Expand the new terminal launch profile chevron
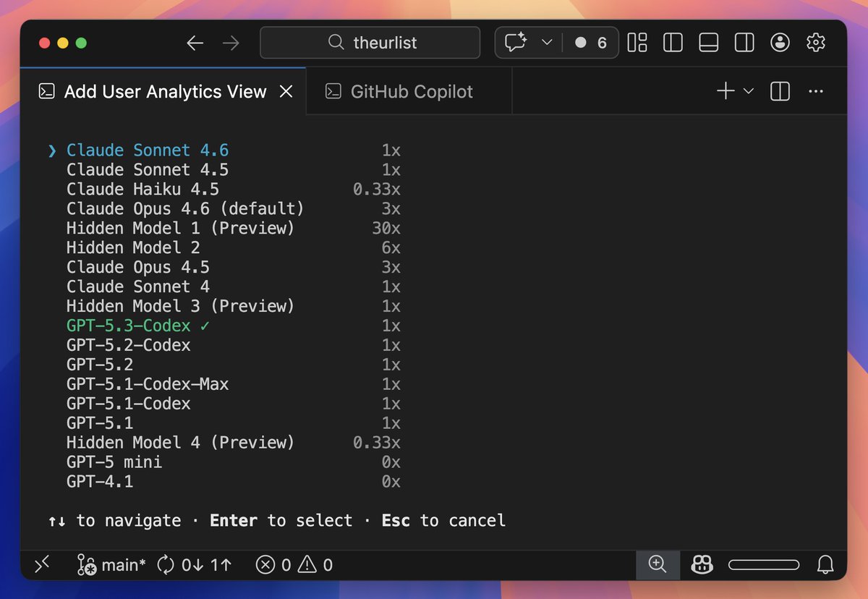Image resolution: width=868 pixels, height=599 pixels. click(x=749, y=91)
